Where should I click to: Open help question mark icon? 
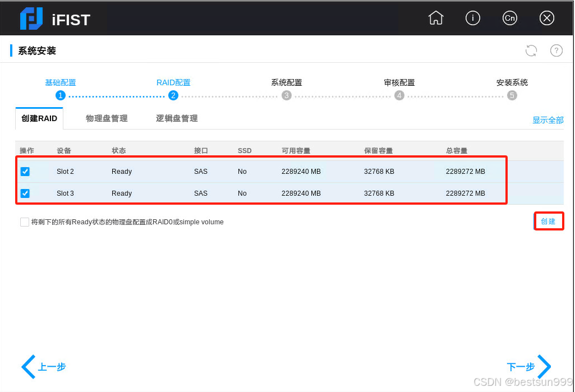click(x=556, y=50)
